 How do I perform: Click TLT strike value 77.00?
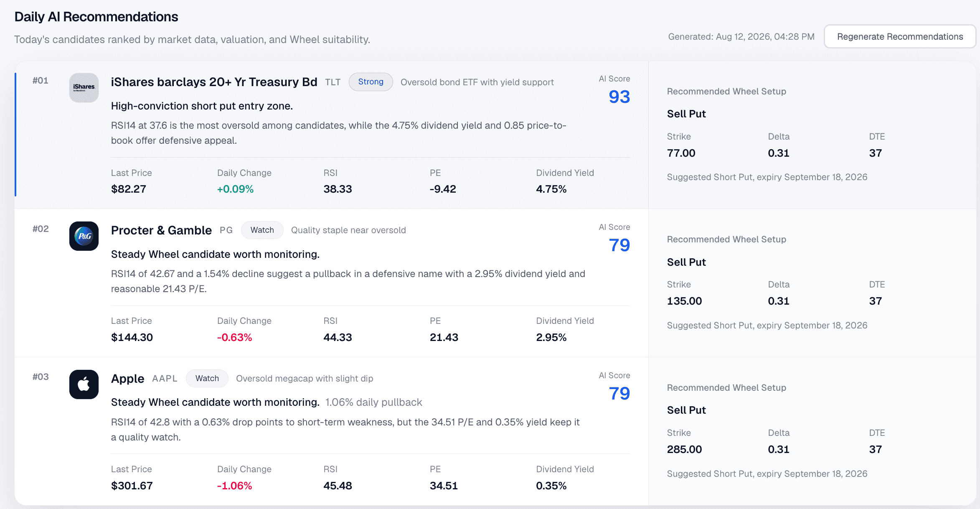click(681, 153)
